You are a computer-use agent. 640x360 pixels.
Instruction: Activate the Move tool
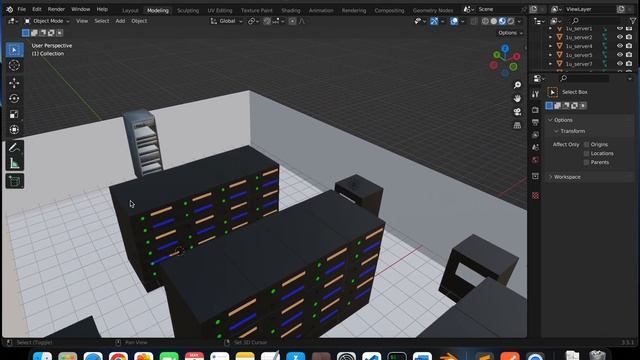14,83
